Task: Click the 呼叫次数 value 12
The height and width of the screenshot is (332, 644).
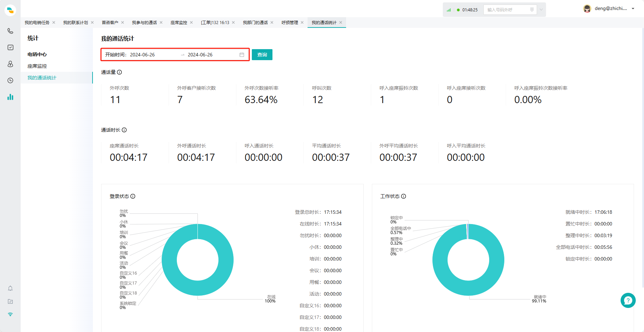Action: point(318,100)
